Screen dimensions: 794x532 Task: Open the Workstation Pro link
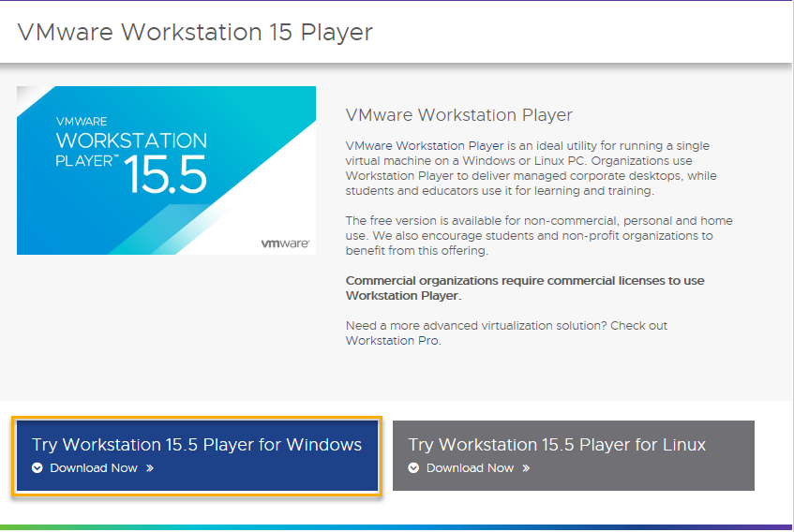click(x=392, y=340)
